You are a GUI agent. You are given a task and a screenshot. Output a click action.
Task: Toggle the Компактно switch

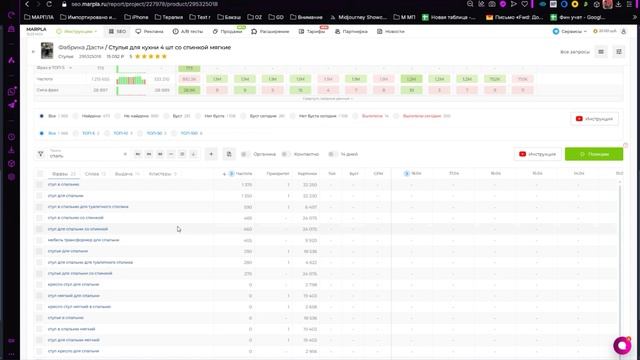coord(285,154)
